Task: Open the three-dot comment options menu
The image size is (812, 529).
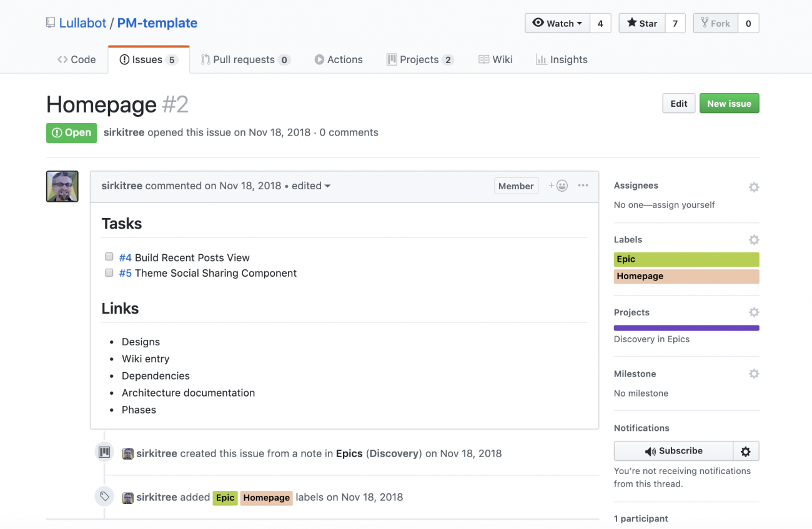Action: pyautogui.click(x=583, y=185)
